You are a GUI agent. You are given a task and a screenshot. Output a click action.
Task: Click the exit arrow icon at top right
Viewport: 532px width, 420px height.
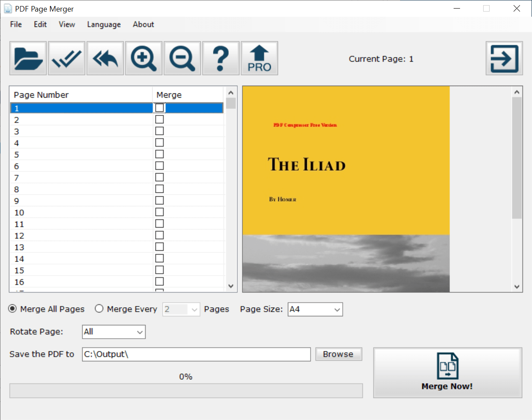pyautogui.click(x=504, y=58)
